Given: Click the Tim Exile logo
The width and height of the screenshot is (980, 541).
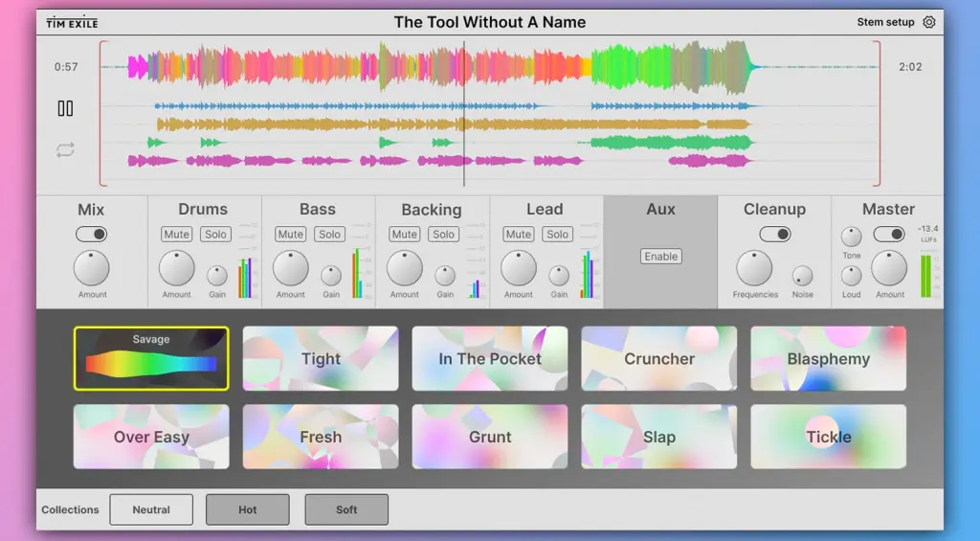Looking at the screenshot, I should (x=73, y=22).
